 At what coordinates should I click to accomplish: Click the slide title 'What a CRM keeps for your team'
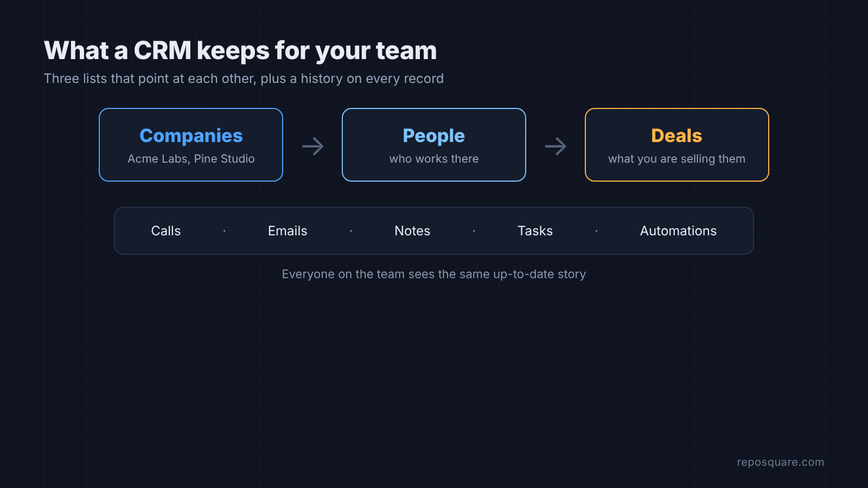(240, 51)
